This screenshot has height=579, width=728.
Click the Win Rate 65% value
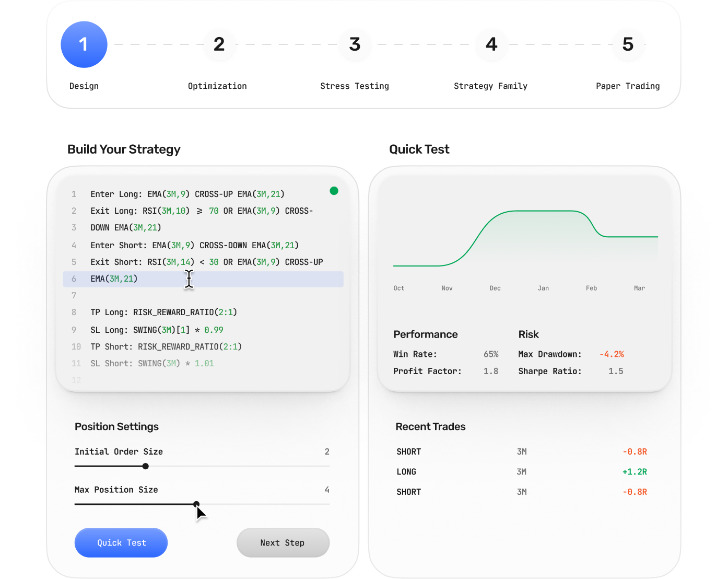491,354
